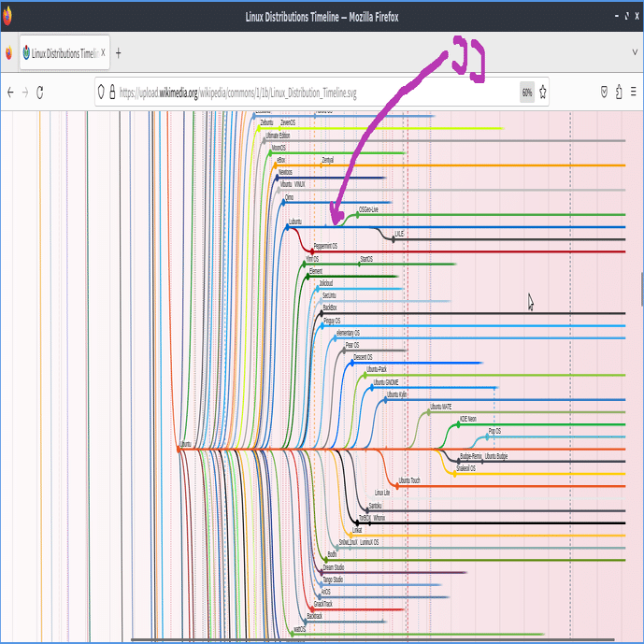Click the Bodhi label

pyautogui.click(x=332, y=554)
